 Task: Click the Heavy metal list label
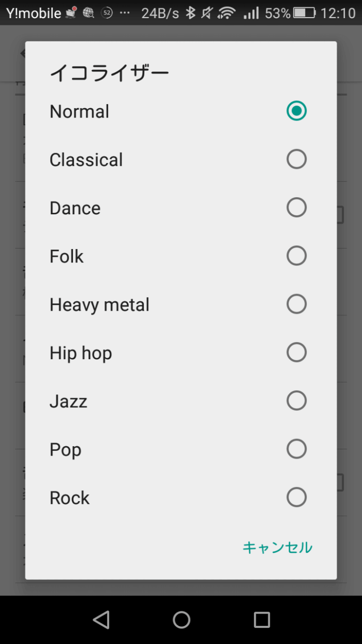99,304
